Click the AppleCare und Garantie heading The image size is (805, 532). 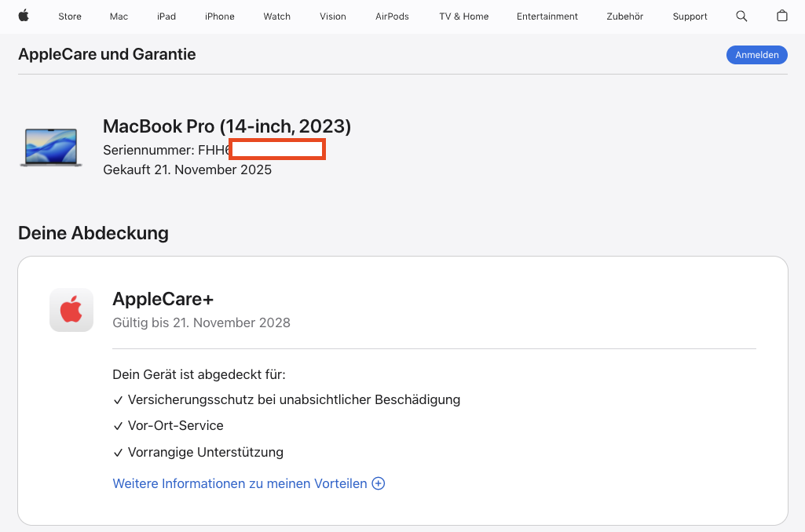(x=107, y=54)
